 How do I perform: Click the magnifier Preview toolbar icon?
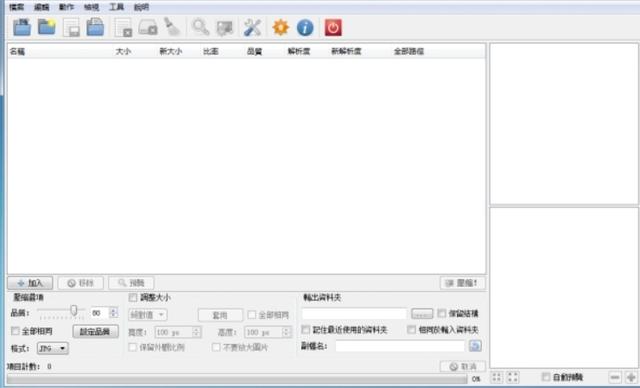200,27
